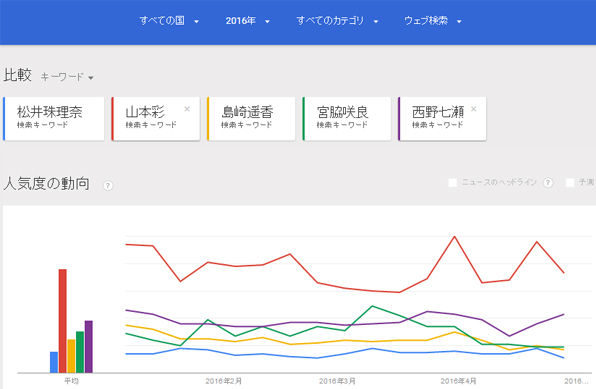596x389 pixels.
Task: Click the help icon beside 人気度の動向
Action: 108,186
